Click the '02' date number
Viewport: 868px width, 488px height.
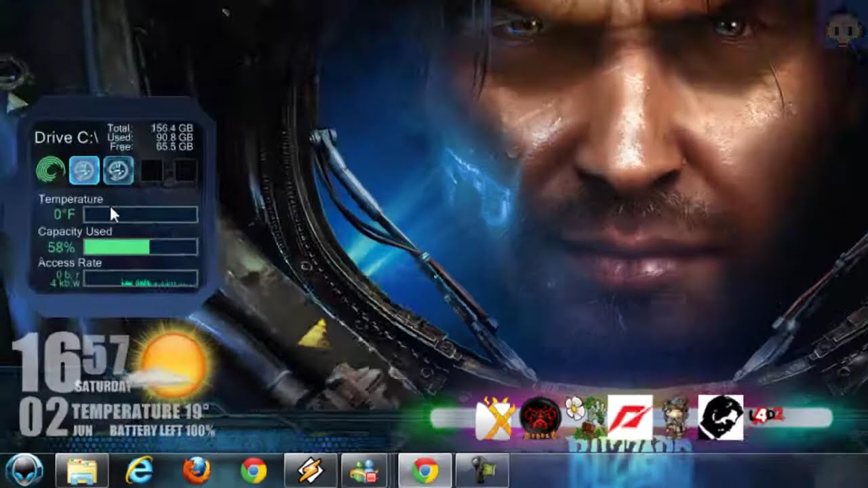tap(43, 417)
